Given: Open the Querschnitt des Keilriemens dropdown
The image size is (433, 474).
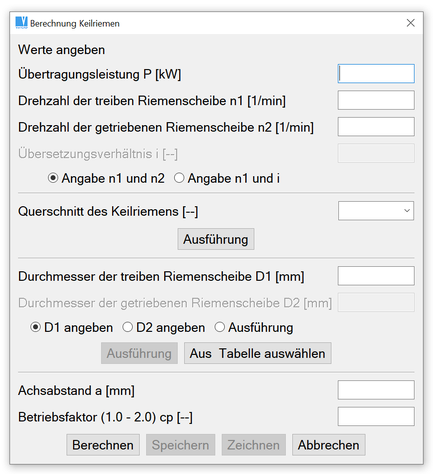Looking at the screenshot, I should [x=376, y=211].
